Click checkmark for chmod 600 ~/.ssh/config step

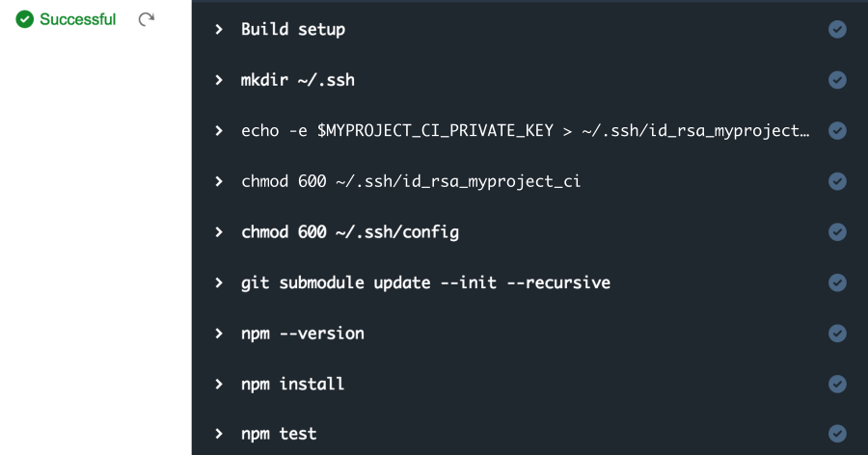[837, 232]
